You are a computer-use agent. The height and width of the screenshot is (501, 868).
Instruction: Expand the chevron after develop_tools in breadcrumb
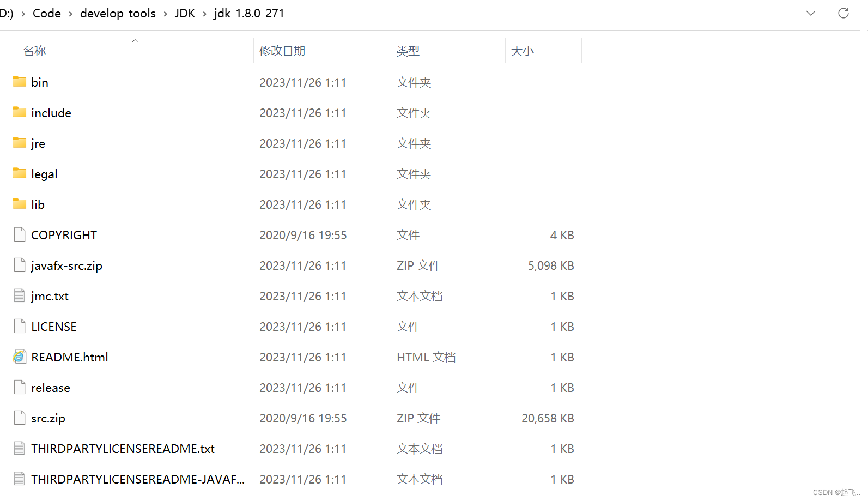point(165,14)
